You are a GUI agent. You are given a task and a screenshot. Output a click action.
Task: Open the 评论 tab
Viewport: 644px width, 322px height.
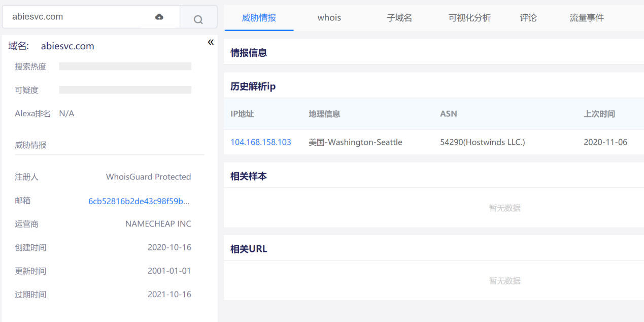[528, 18]
